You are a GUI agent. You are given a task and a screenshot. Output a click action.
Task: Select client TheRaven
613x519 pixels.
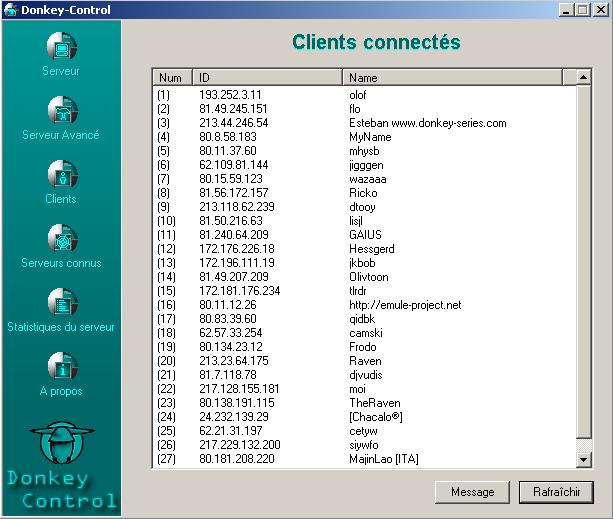click(x=364, y=403)
